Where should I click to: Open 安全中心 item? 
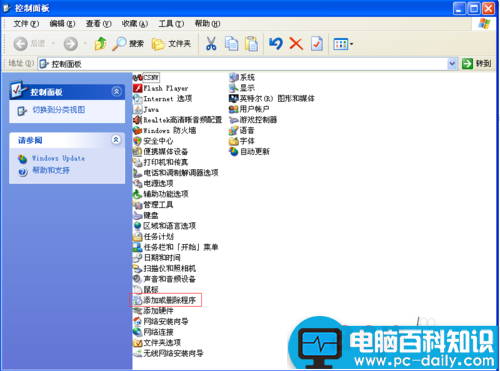(153, 141)
